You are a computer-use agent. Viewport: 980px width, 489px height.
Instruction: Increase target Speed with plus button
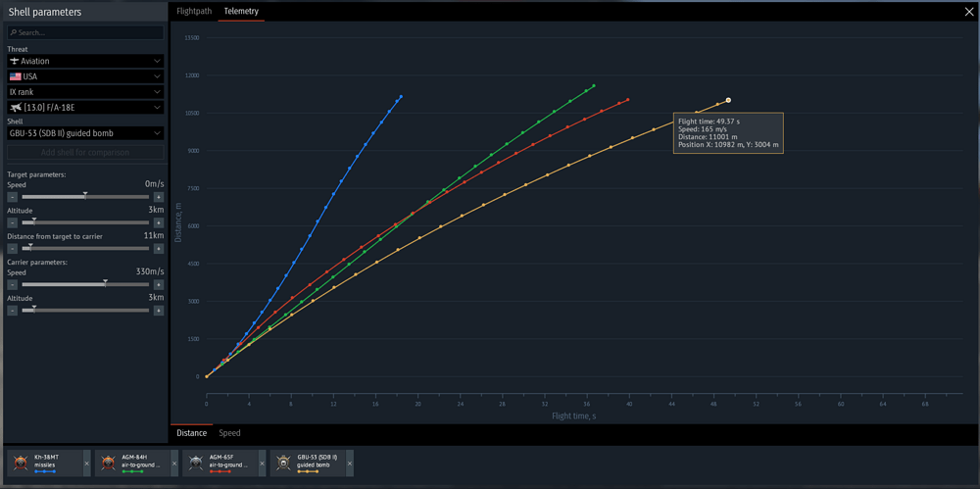pyautogui.click(x=159, y=197)
